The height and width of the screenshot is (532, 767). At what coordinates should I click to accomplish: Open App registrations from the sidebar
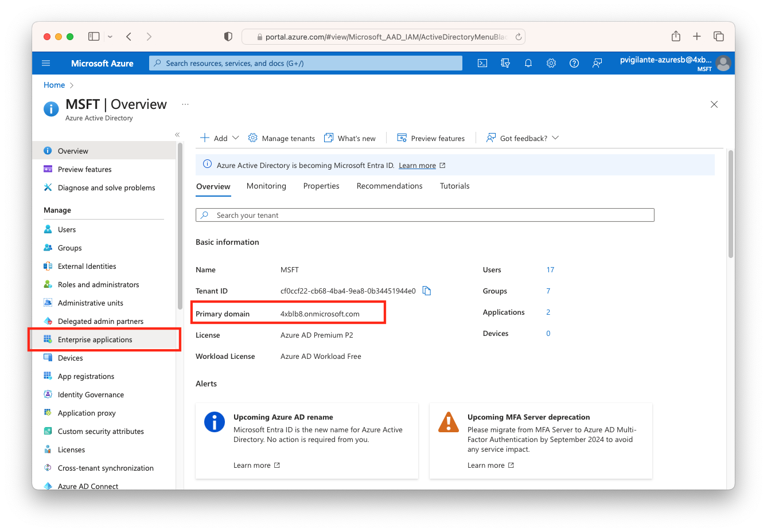point(87,376)
